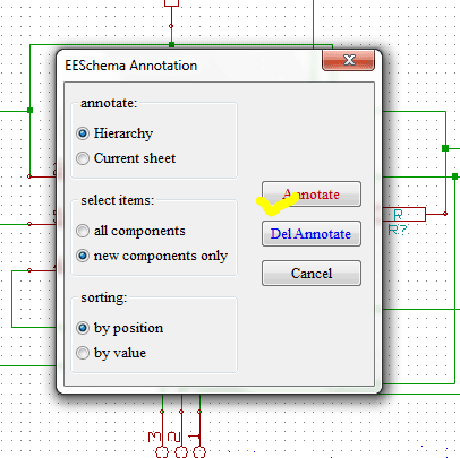Cancel the annotation dialog

[311, 273]
